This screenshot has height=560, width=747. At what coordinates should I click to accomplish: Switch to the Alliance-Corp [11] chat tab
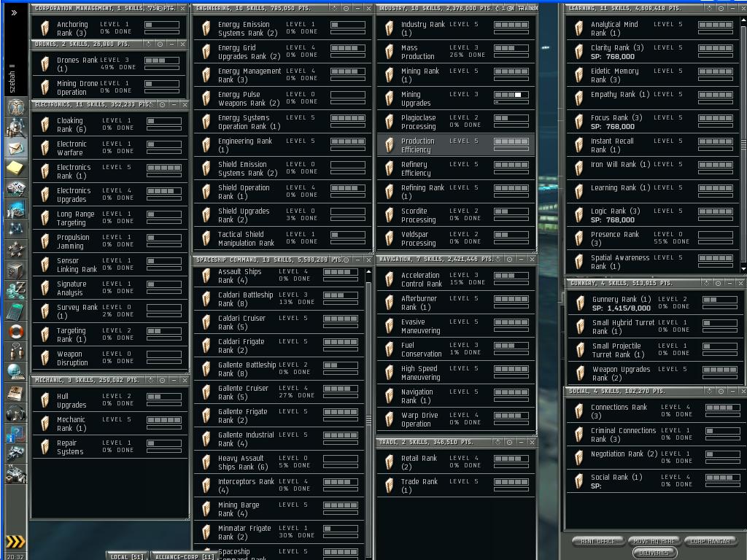(x=185, y=556)
